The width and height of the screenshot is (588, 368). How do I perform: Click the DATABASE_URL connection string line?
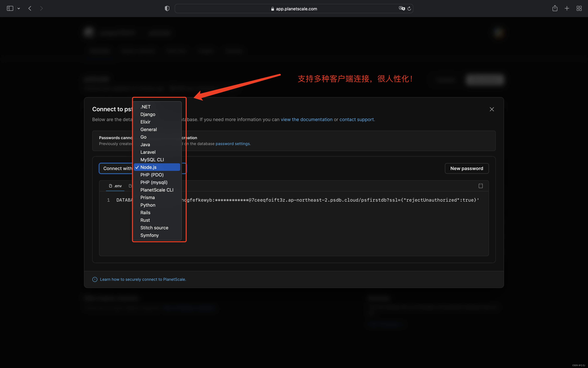(x=298, y=200)
